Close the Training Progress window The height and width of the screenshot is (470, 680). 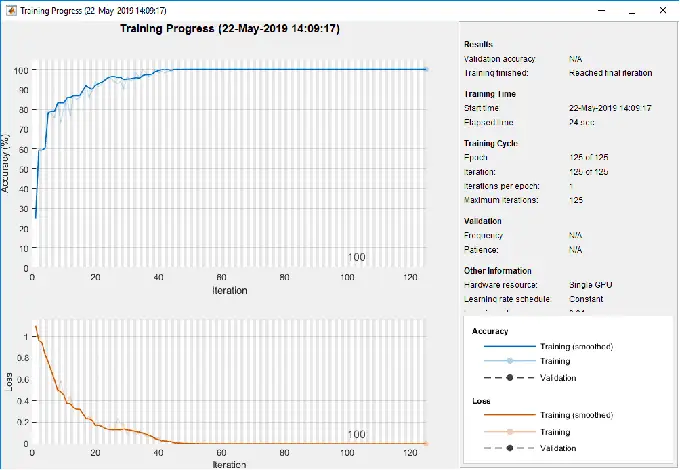pyautogui.click(x=660, y=10)
